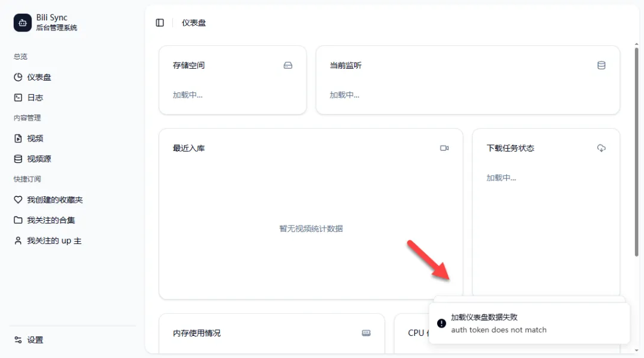The image size is (644, 358).
Task: Open 我创建的收藏夹 in the sidebar
Action: point(72,199)
